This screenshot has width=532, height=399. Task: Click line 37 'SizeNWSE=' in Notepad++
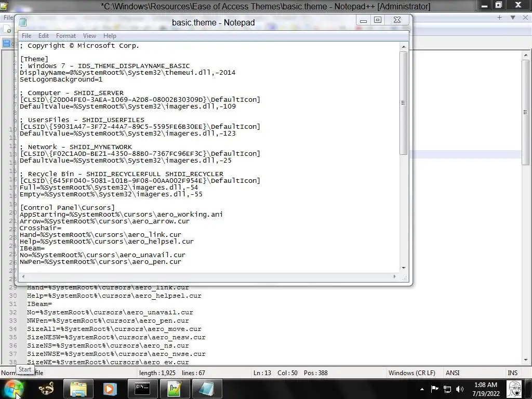[116, 354]
